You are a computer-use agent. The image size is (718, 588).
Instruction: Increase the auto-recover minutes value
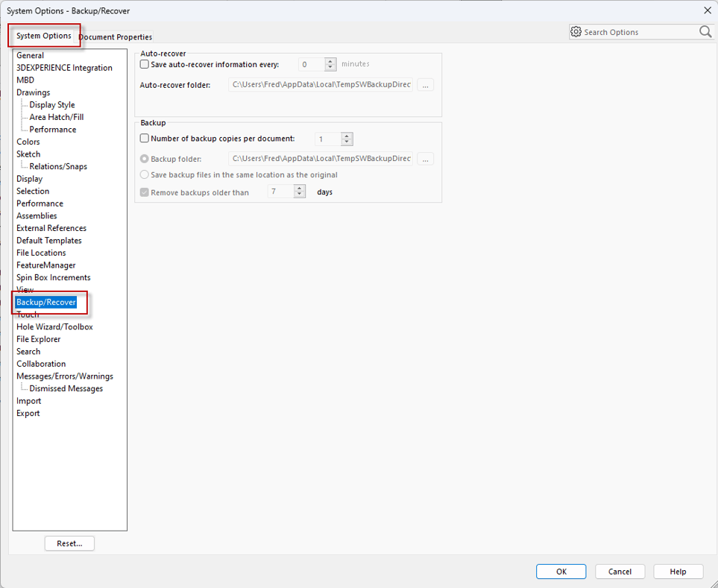tap(330, 61)
